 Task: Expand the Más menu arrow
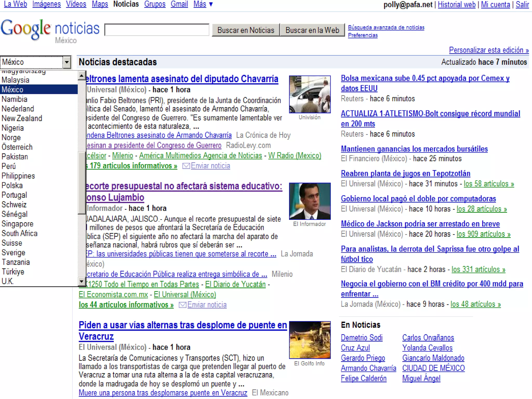point(211,4)
